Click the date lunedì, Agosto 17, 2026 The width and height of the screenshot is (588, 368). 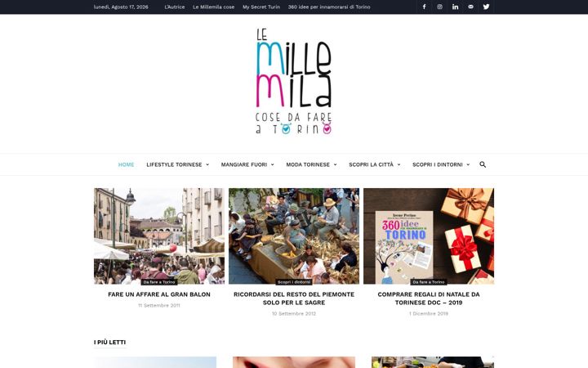pos(121,7)
